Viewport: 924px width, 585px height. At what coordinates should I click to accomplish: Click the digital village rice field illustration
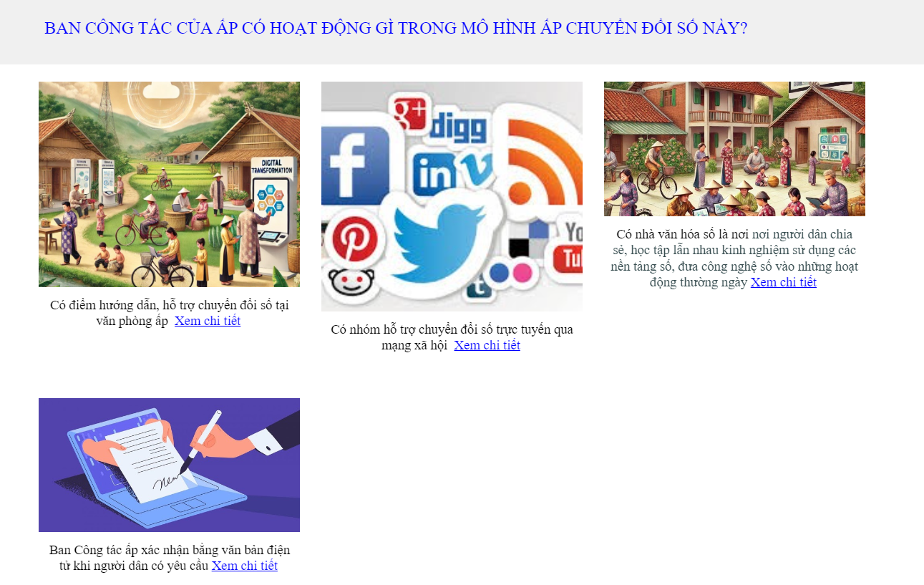click(x=169, y=184)
